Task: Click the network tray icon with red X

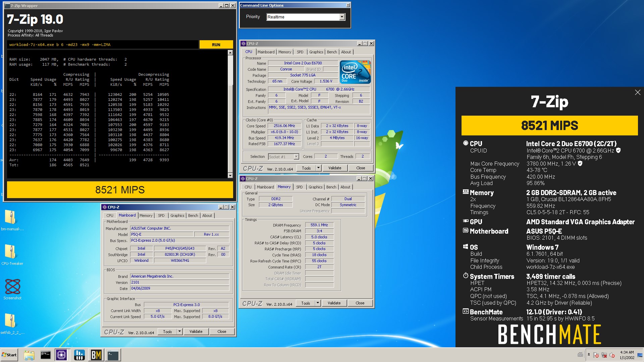Action: [x=604, y=355]
